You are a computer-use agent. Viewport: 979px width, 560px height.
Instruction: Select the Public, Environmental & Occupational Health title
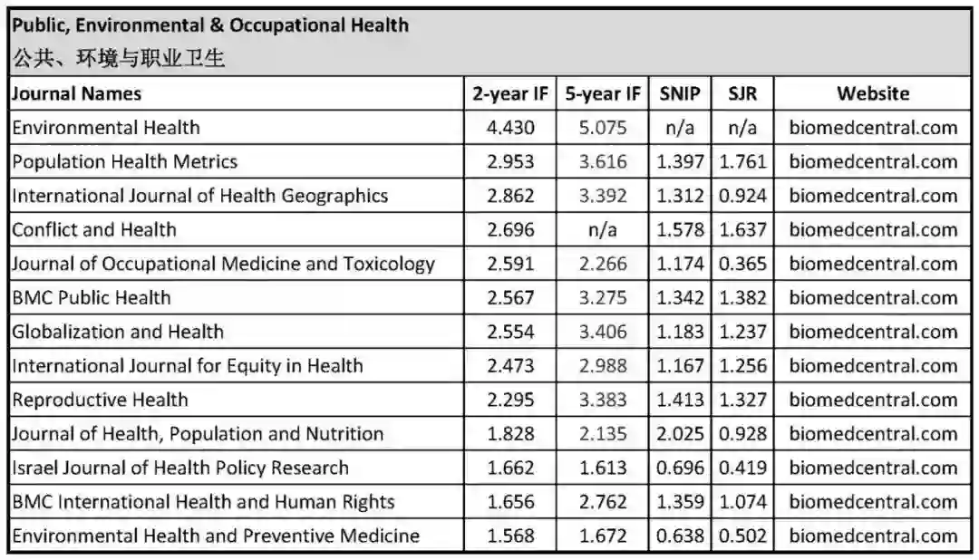(x=210, y=25)
